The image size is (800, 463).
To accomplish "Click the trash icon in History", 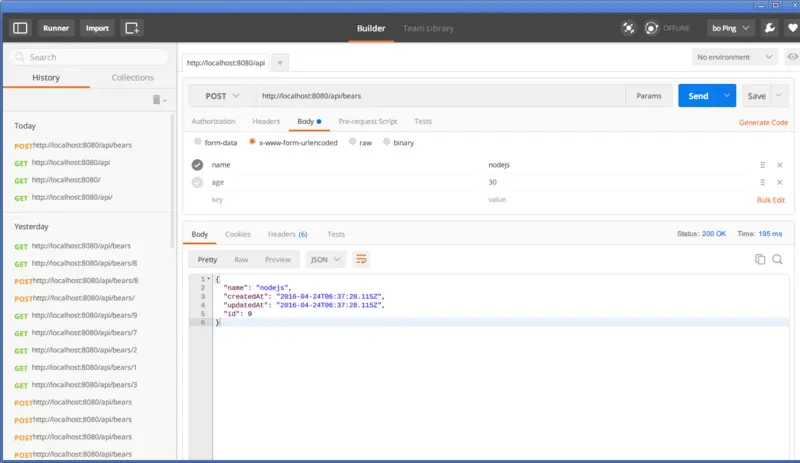I will pyautogui.click(x=157, y=100).
